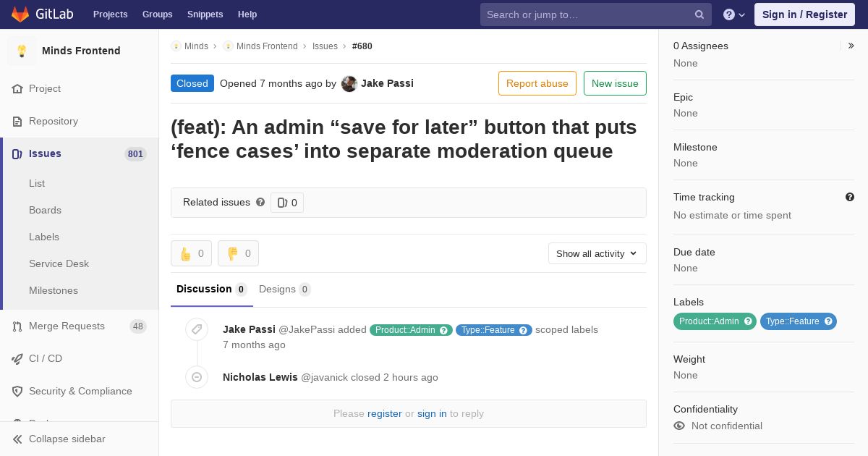This screenshot has height=456, width=868.
Task: Click the New issue button
Action: coord(615,83)
